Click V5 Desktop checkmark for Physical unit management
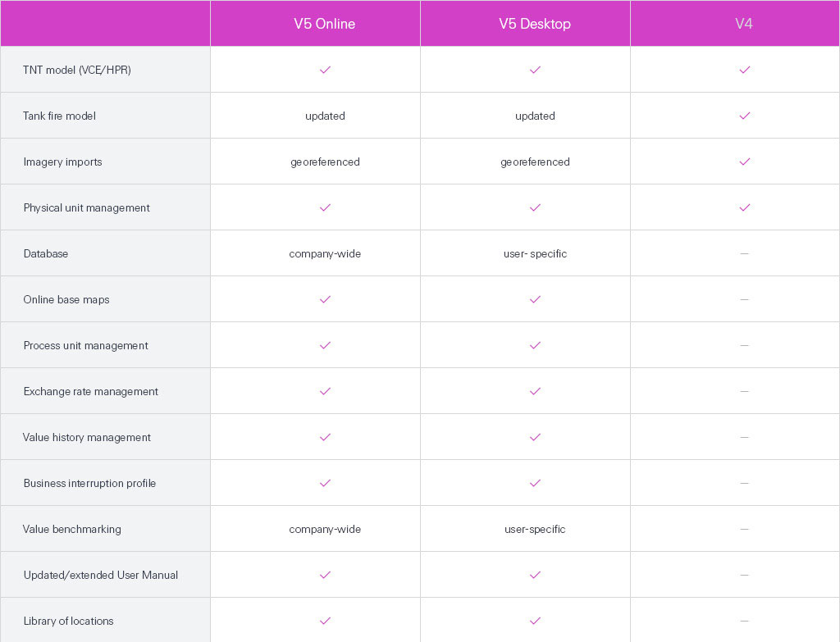 [x=535, y=207]
